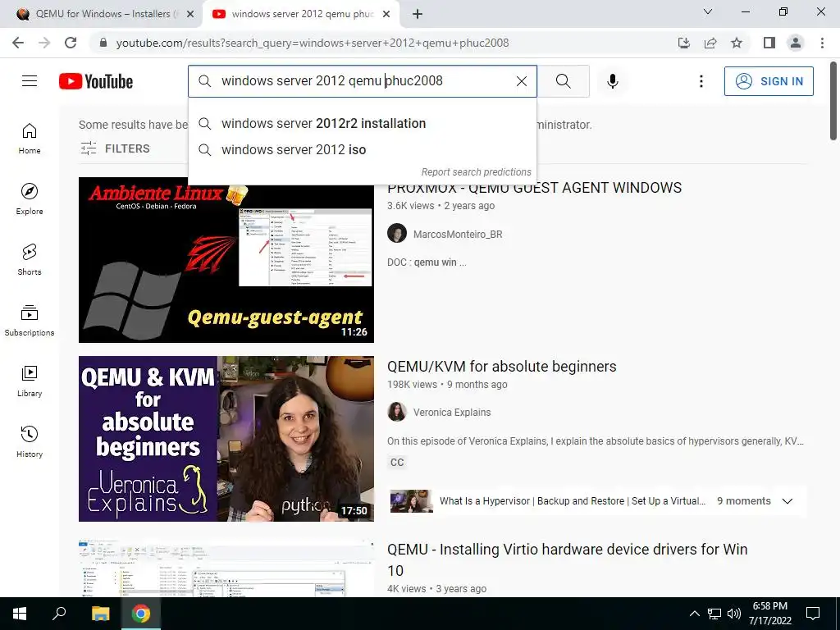This screenshot has height=630, width=840.
Task: View site info lock icon
Action: 103,43
